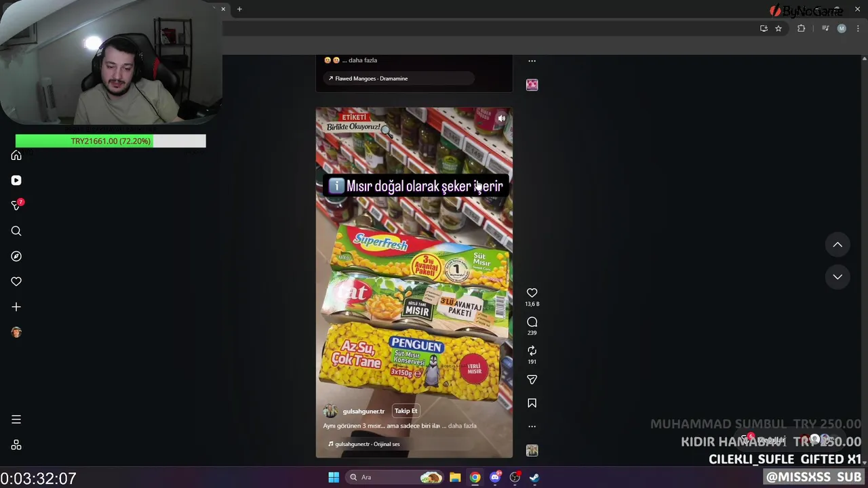The image size is (868, 488).
Task: Create new post with plus icon
Action: tap(16, 307)
